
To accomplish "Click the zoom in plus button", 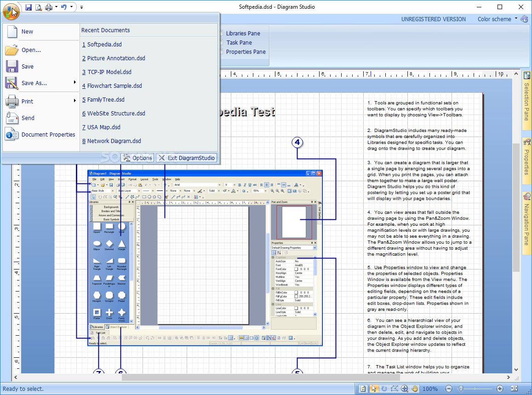I will (499, 389).
